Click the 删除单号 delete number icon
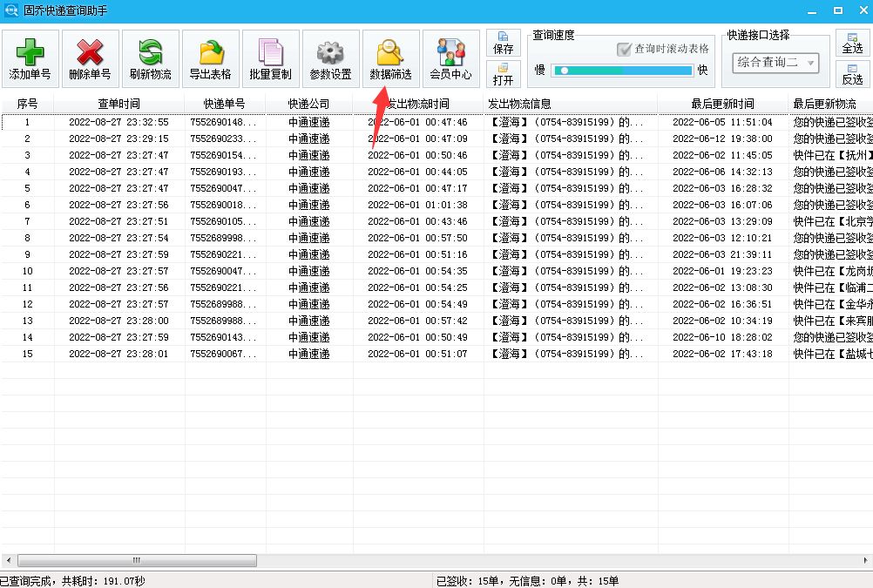The image size is (873, 588). coord(90,57)
